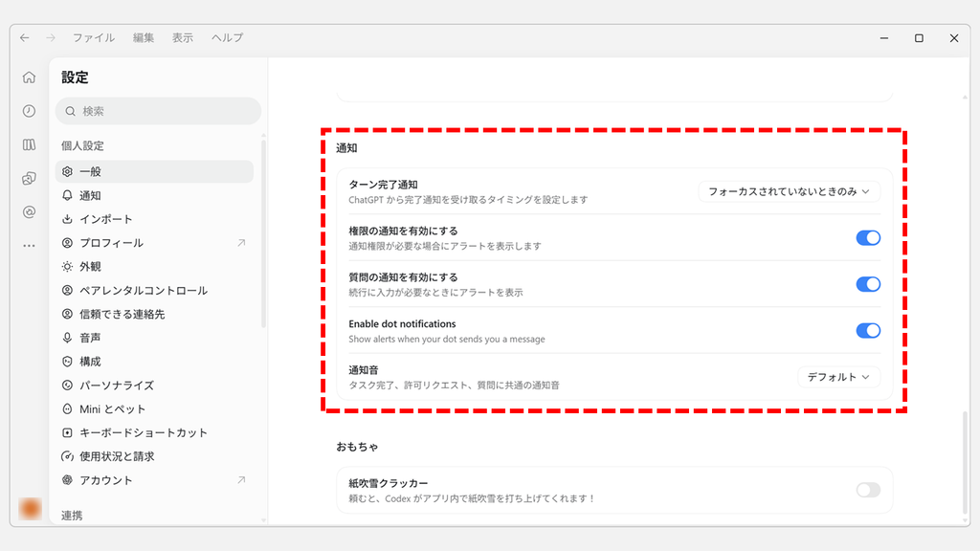Image resolution: width=980 pixels, height=551 pixels.
Task: Click the おもちゃ section heading
Action: 357,447
